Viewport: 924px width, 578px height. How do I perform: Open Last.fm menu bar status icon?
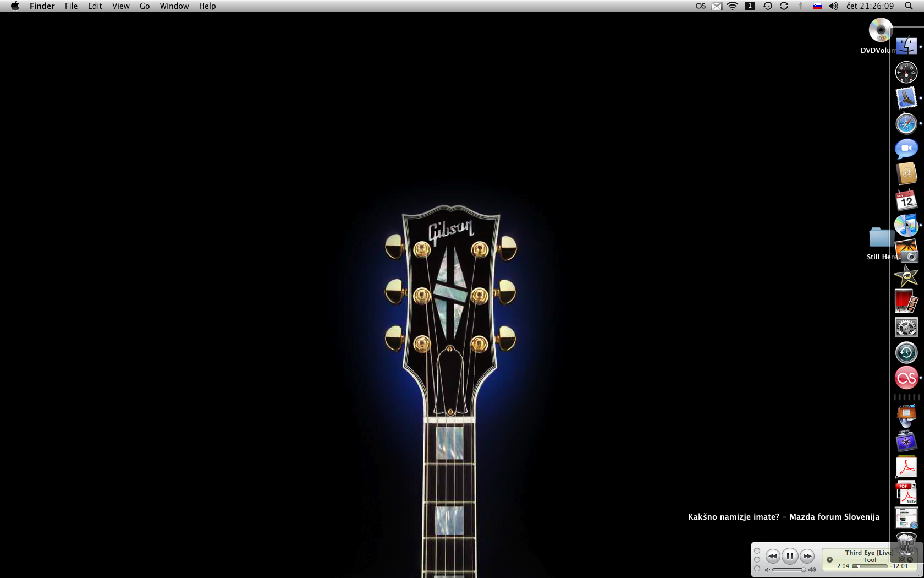pos(700,6)
